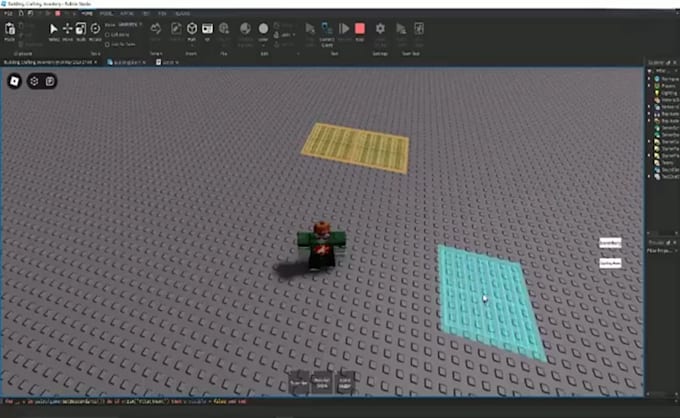
Task: Open the Test ribbon tab
Action: pyautogui.click(x=146, y=13)
